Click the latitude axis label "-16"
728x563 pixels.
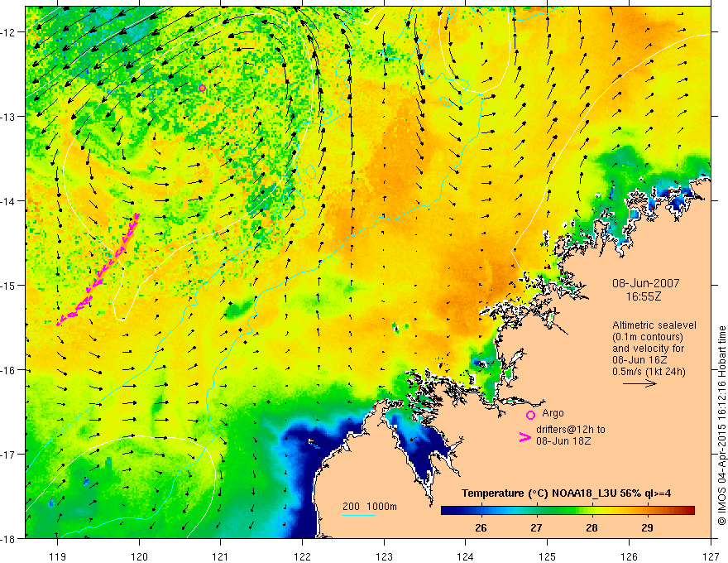(9, 370)
